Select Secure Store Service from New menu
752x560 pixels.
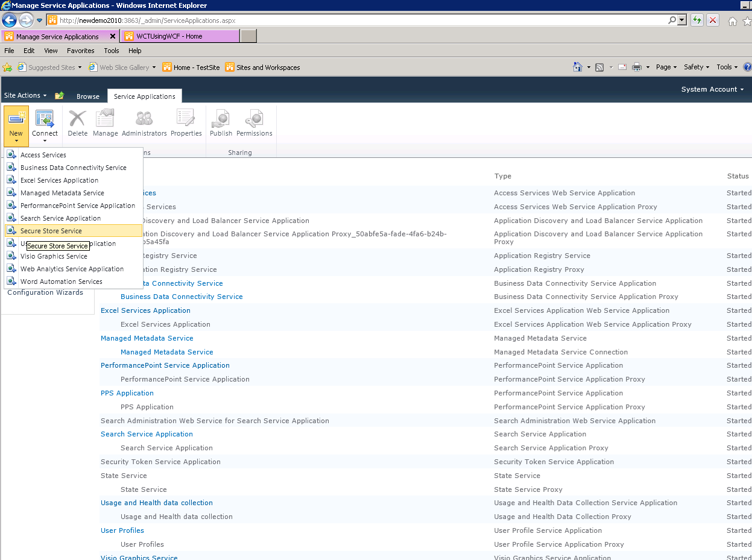click(x=74, y=231)
